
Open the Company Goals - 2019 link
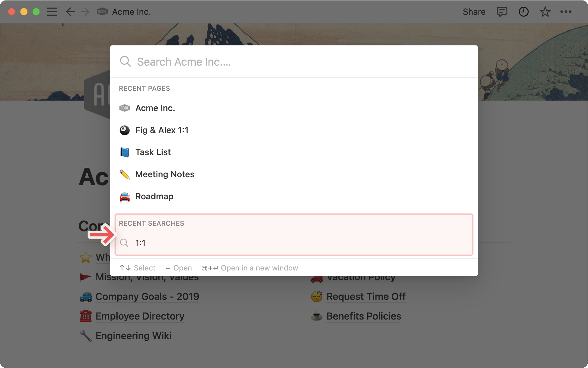[147, 297]
